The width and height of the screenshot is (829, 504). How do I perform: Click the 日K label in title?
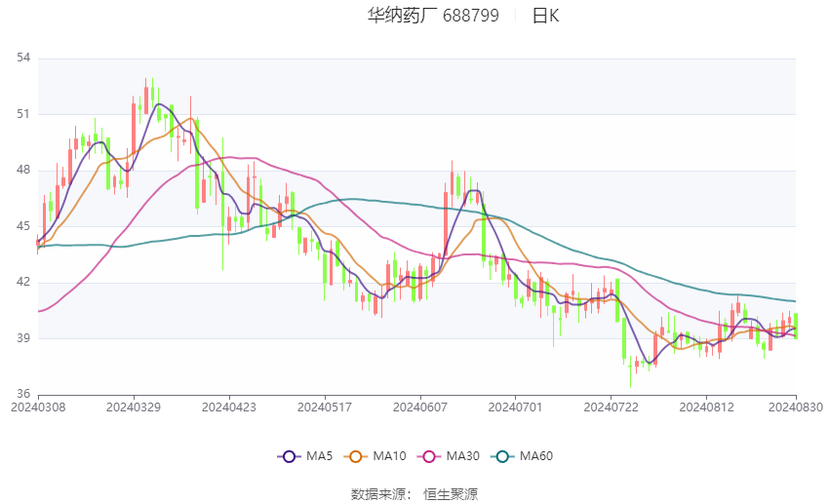545,16
